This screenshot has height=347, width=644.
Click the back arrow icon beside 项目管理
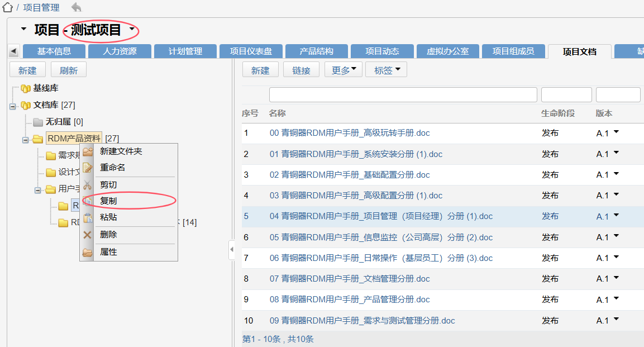click(76, 7)
